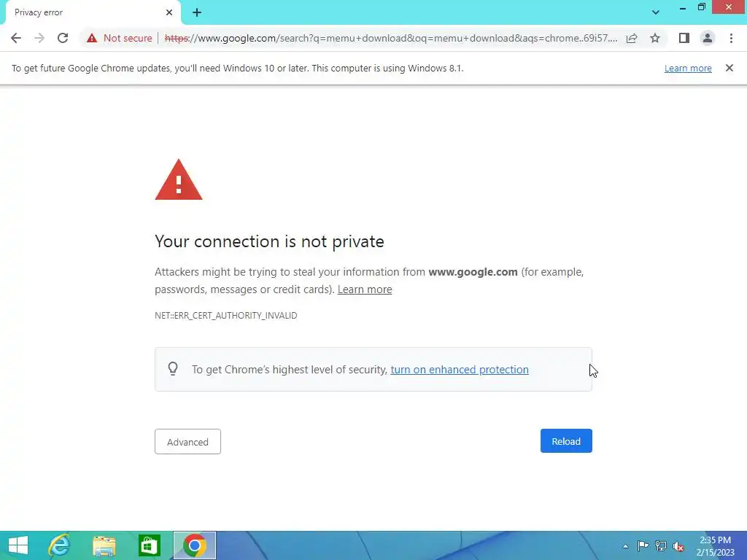Screen dimensions: 747x560
Task: Open the side panel icon
Action: click(684, 38)
